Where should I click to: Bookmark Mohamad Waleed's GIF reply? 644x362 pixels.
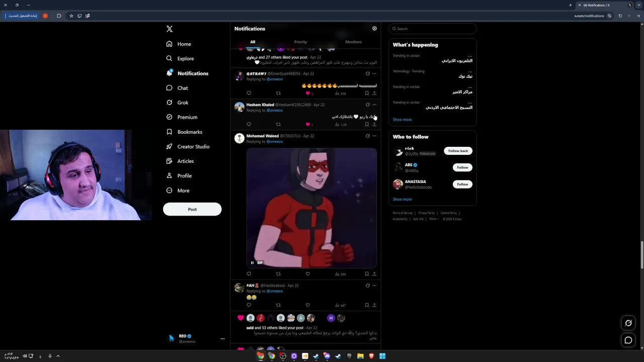[367, 274]
